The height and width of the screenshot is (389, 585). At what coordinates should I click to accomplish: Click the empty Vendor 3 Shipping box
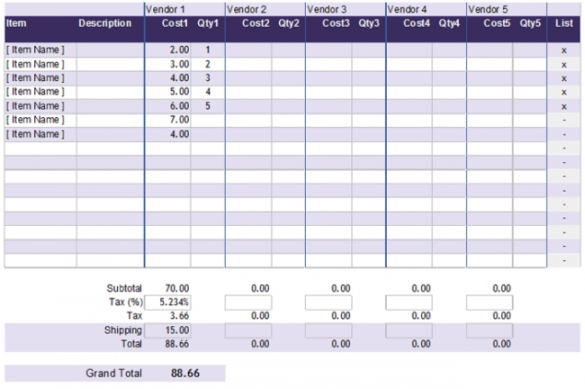328,331
